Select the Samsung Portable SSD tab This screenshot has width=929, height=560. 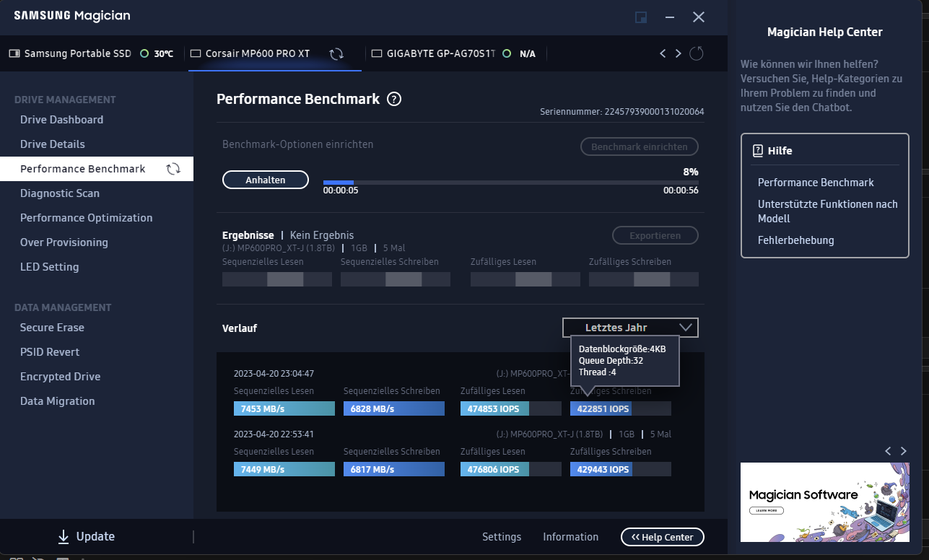point(91,53)
